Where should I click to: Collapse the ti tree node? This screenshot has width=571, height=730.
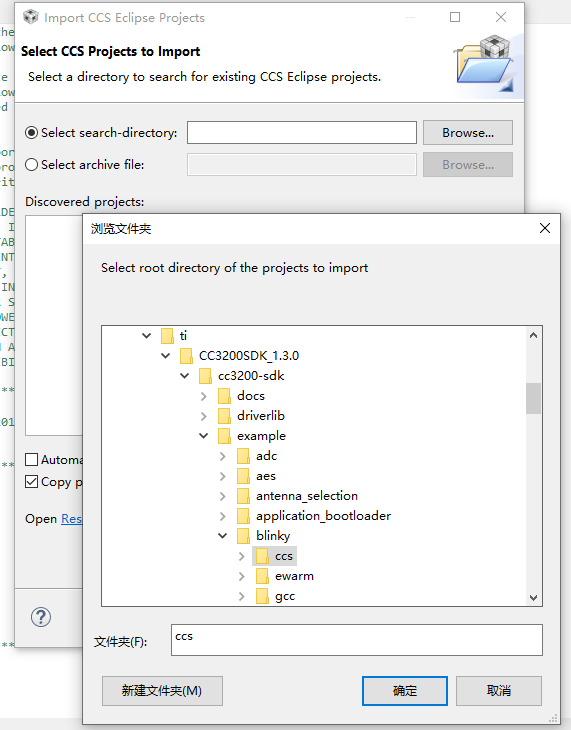tap(147, 336)
